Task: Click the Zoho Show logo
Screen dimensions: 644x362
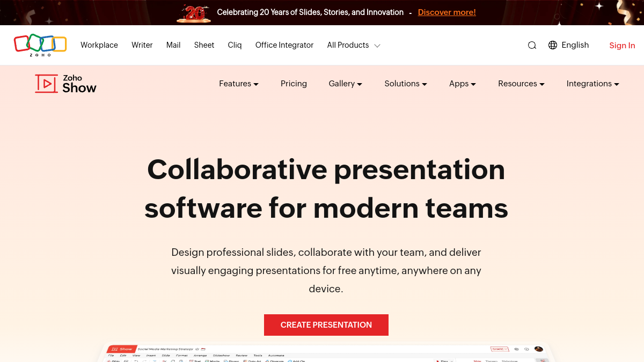Action: 65,84
